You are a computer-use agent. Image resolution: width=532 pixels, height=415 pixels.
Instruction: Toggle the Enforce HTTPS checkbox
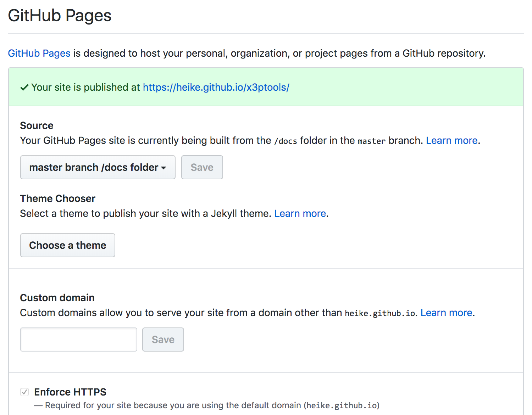coord(24,392)
